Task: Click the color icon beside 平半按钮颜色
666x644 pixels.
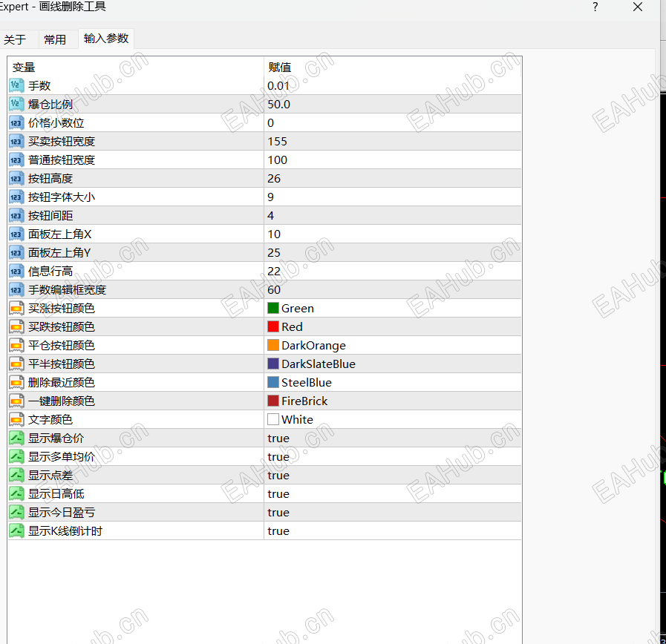Action: tap(16, 364)
